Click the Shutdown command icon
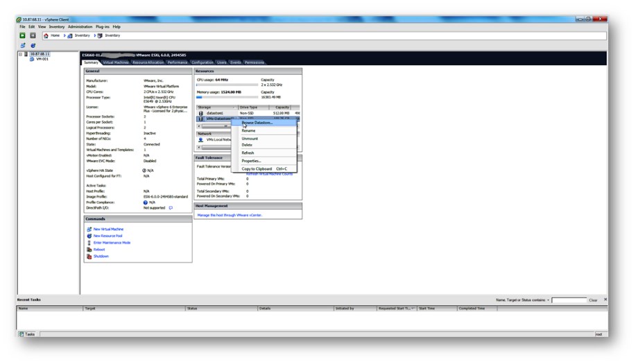 (x=89, y=257)
